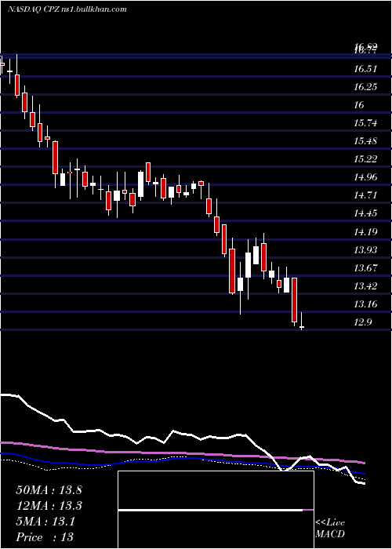The width and height of the screenshot is (392, 549).
Task: Click the '50MA : 13.8' readout
Action: pyautogui.click(x=49, y=490)
